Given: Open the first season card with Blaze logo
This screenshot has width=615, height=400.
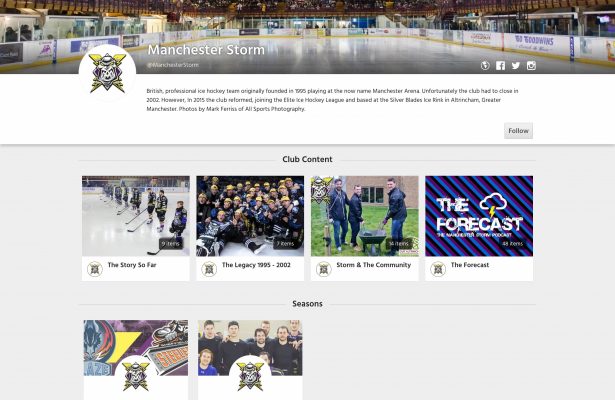Looking at the screenshot, I should pyautogui.click(x=136, y=360).
